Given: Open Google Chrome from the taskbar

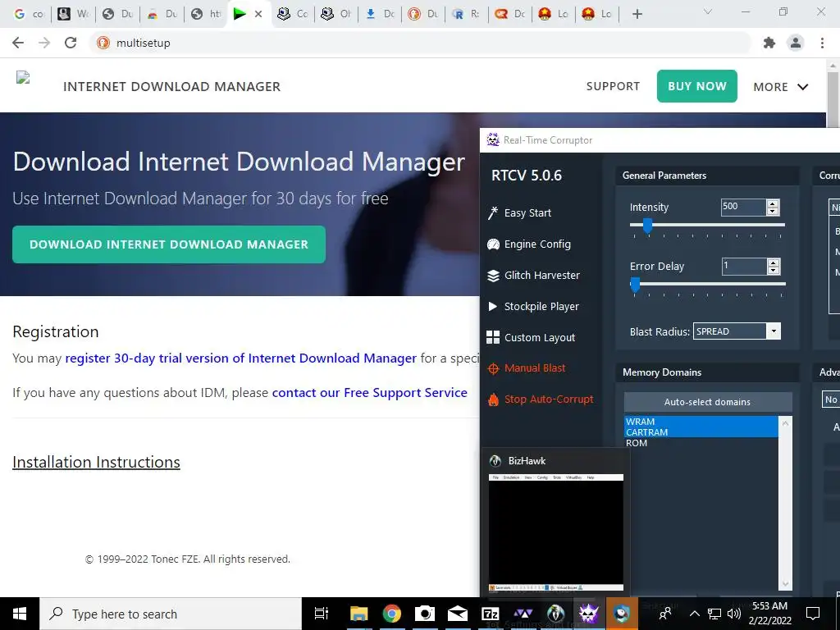Looking at the screenshot, I should tap(391, 614).
